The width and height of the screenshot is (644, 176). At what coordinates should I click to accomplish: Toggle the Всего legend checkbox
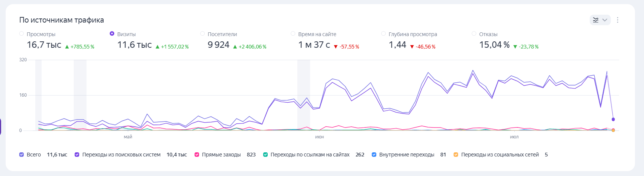(21, 155)
